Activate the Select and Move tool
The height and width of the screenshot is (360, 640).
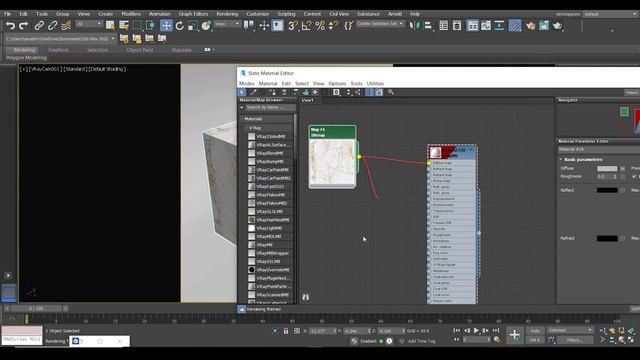tap(166, 26)
